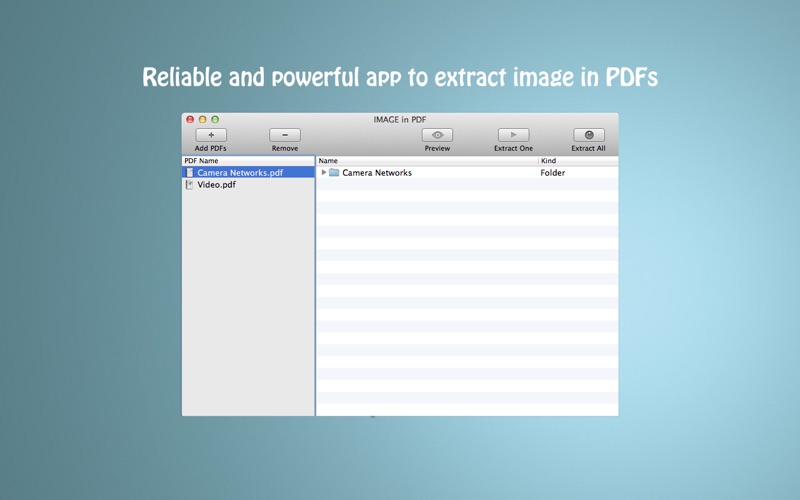The height and width of the screenshot is (500, 800).
Task: Click the Add PDFs plus button
Action: (211, 135)
